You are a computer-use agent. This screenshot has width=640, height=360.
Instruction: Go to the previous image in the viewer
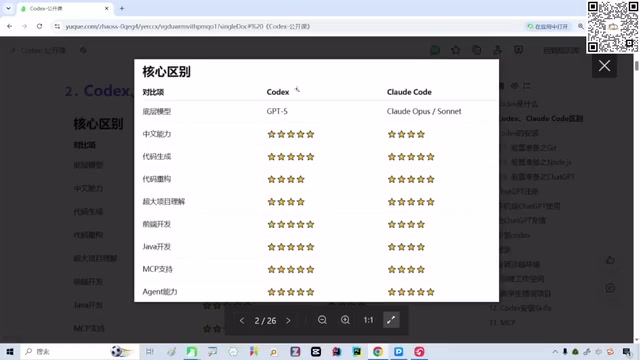pyautogui.click(x=242, y=321)
